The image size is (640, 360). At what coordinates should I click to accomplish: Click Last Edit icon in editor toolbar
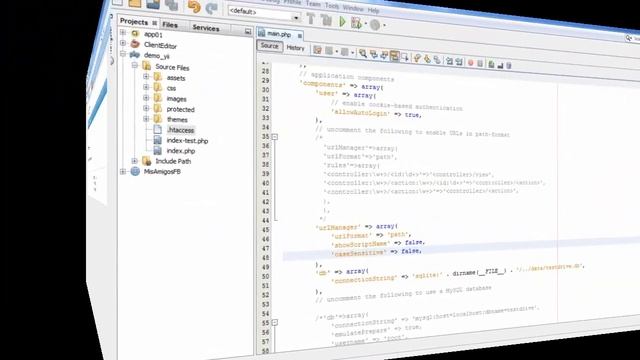(317, 50)
